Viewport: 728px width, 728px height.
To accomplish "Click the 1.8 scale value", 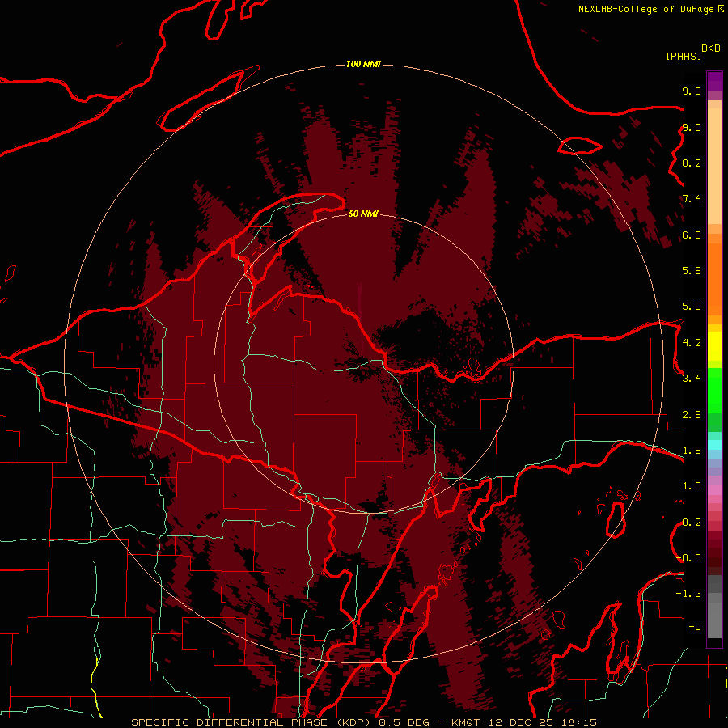I will [x=692, y=451].
